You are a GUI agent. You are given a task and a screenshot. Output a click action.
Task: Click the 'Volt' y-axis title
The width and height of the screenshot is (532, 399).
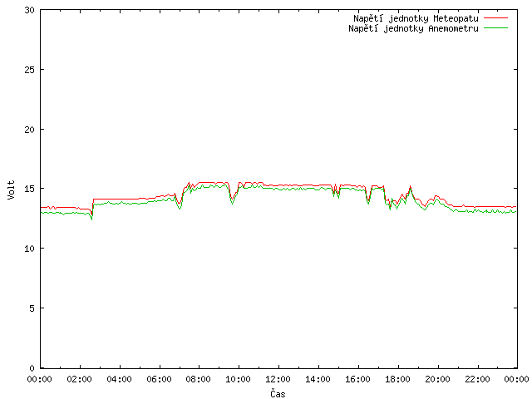pos(11,190)
